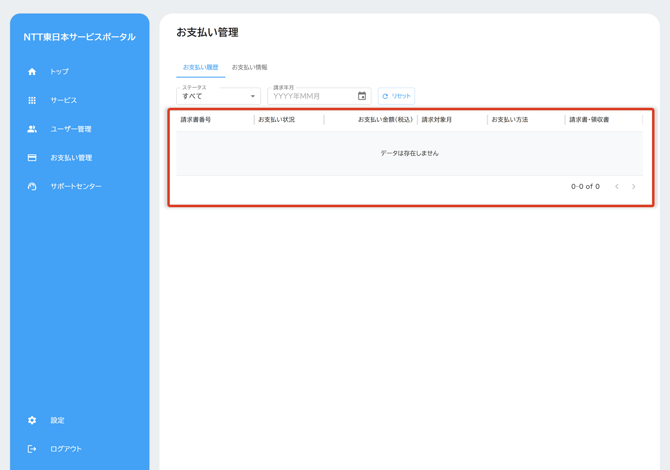Open サービス via the grid icon
This screenshot has height=470, width=670.
(x=32, y=100)
